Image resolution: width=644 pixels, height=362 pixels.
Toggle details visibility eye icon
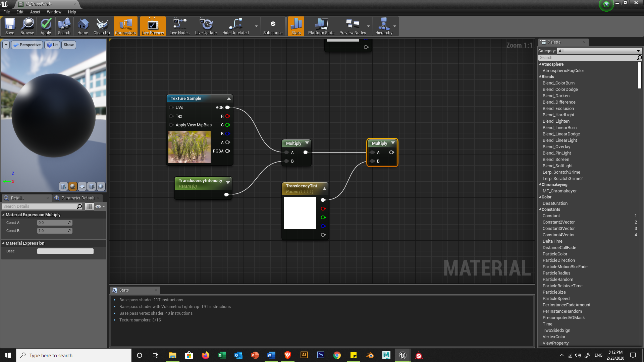point(98,206)
